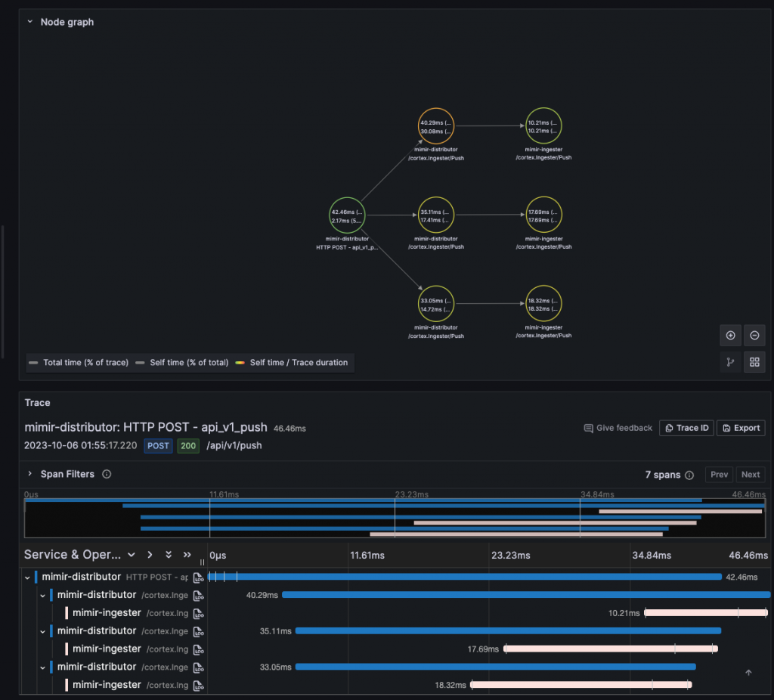This screenshot has width=774, height=700.
Task: Collapse the Node graph panel
Action: click(30, 22)
